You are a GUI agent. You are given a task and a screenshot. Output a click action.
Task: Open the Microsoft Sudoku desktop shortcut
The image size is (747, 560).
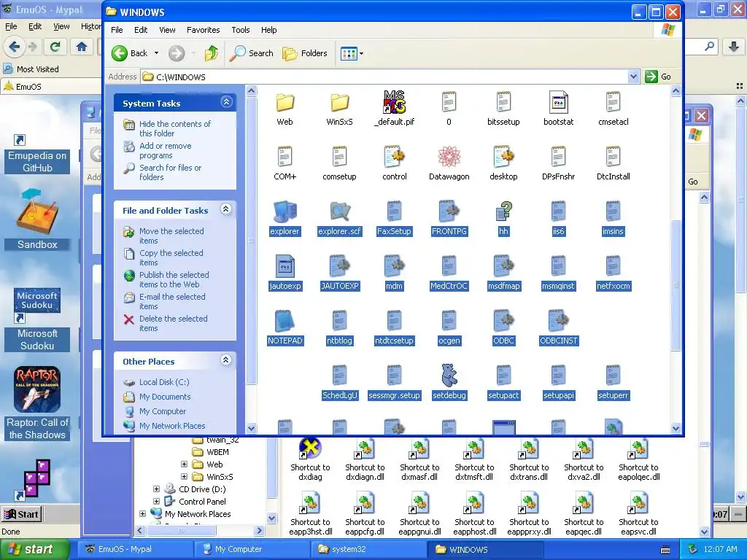point(37,305)
